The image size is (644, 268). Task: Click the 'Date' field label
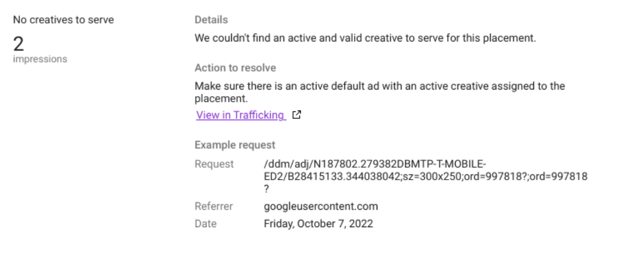pyautogui.click(x=206, y=224)
